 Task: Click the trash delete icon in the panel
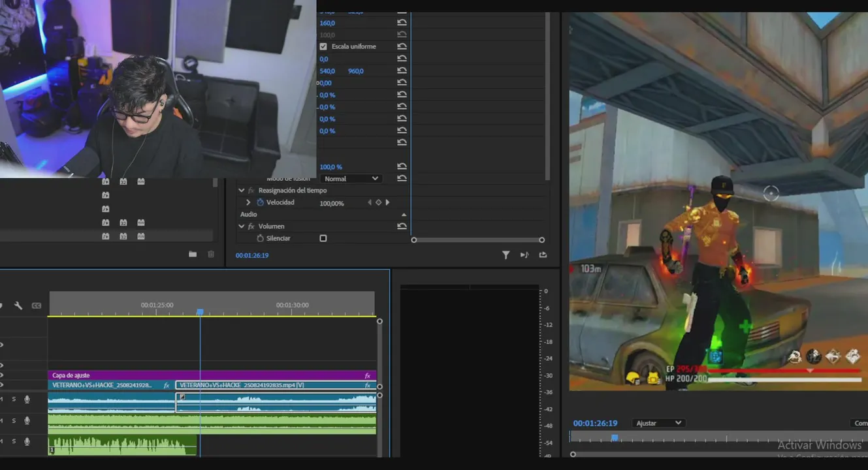[211, 254]
